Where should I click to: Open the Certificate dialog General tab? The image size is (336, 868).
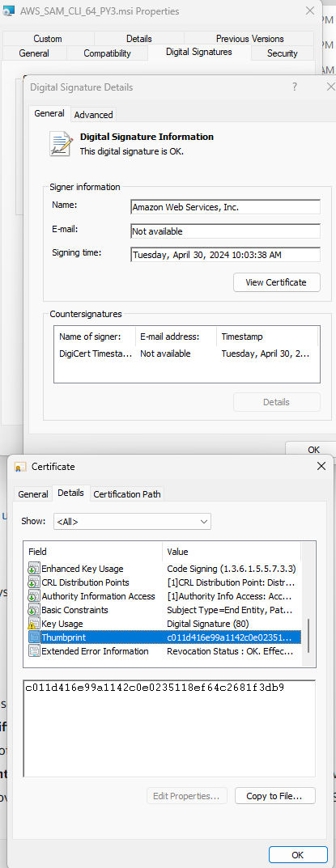[33, 493]
